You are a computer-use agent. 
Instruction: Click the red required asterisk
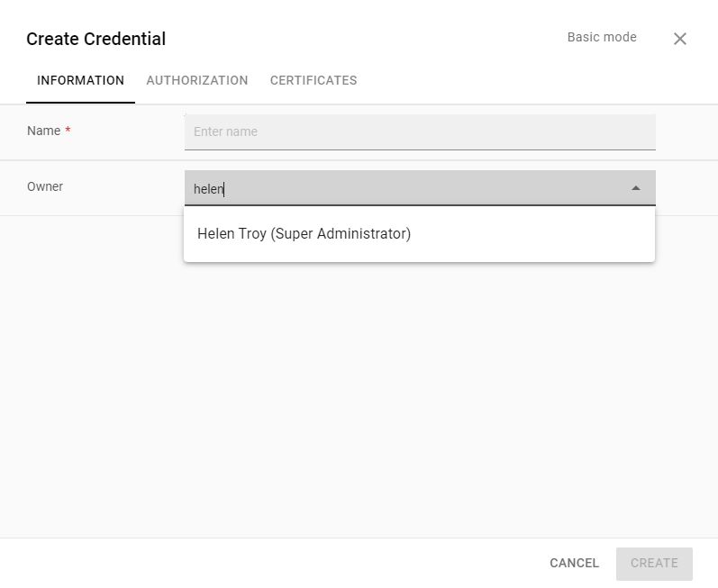pyautogui.click(x=68, y=131)
